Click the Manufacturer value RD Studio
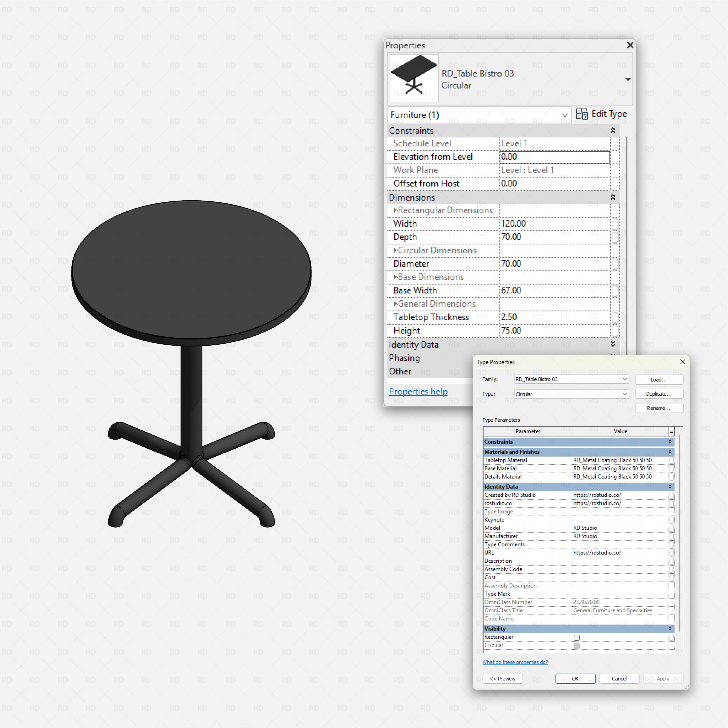This screenshot has height=728, width=728. (x=620, y=536)
